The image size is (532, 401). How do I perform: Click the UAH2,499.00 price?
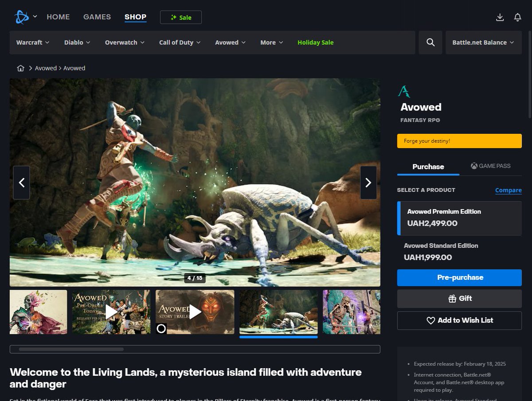click(x=432, y=223)
